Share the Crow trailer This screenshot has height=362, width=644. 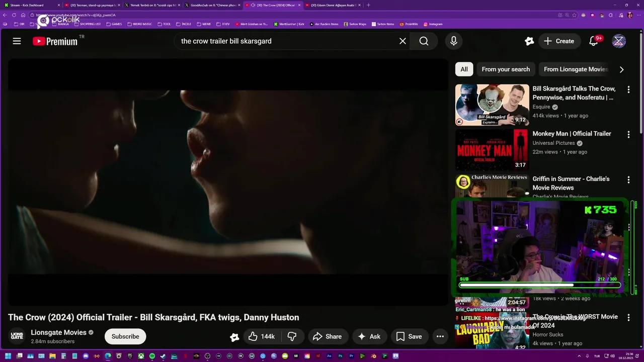tap(327, 336)
